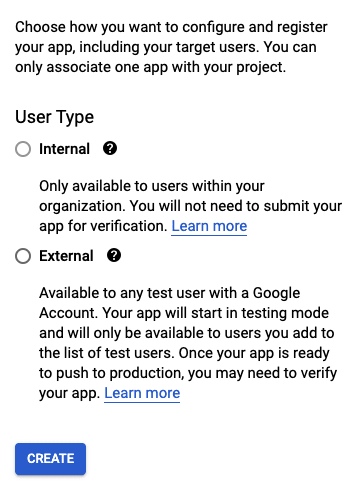Click the "Available to any test user" description
Viewport: 360px width, 503px height.
188,343
